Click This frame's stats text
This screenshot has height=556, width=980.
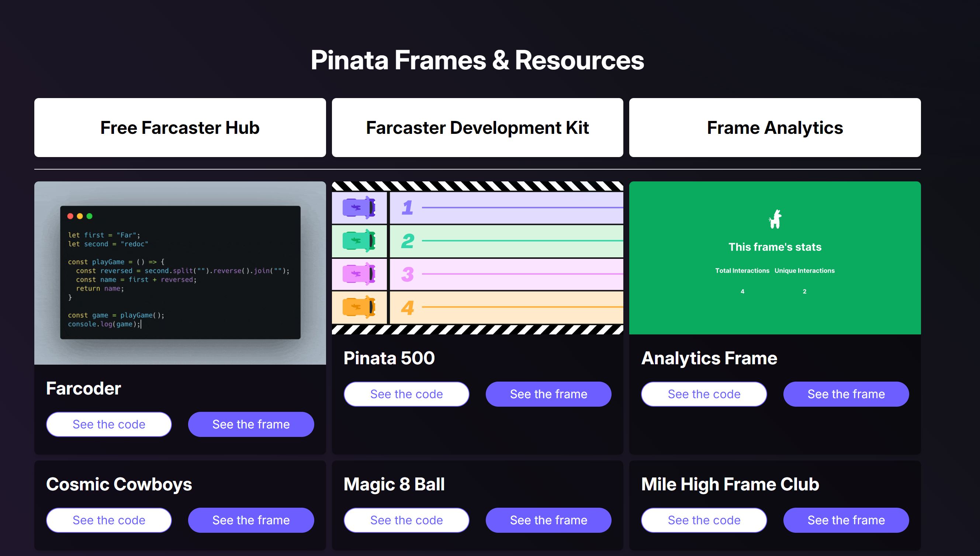[775, 247]
